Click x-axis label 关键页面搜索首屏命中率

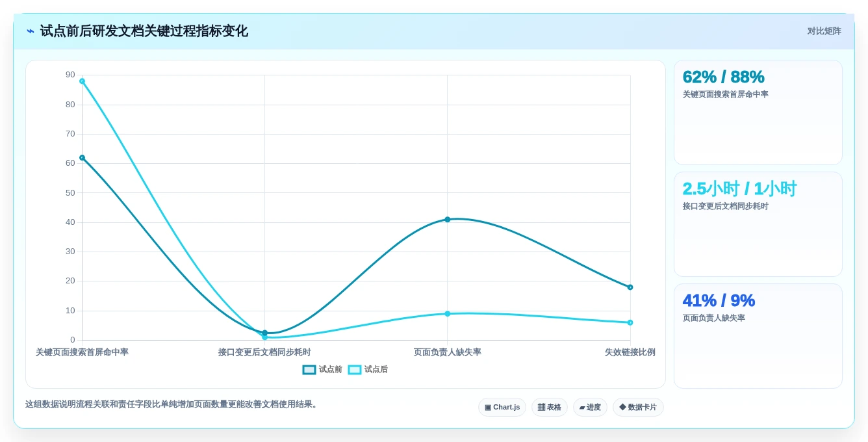pos(82,352)
